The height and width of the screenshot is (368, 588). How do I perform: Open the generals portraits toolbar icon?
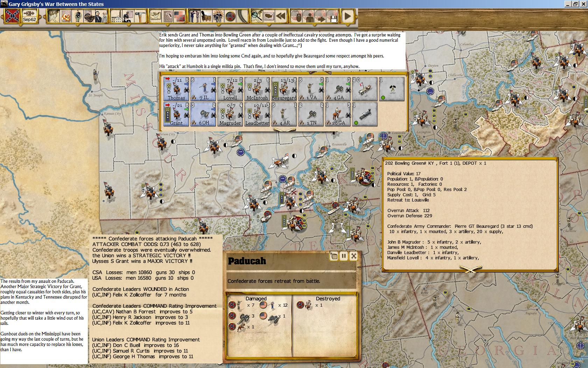tap(101, 16)
